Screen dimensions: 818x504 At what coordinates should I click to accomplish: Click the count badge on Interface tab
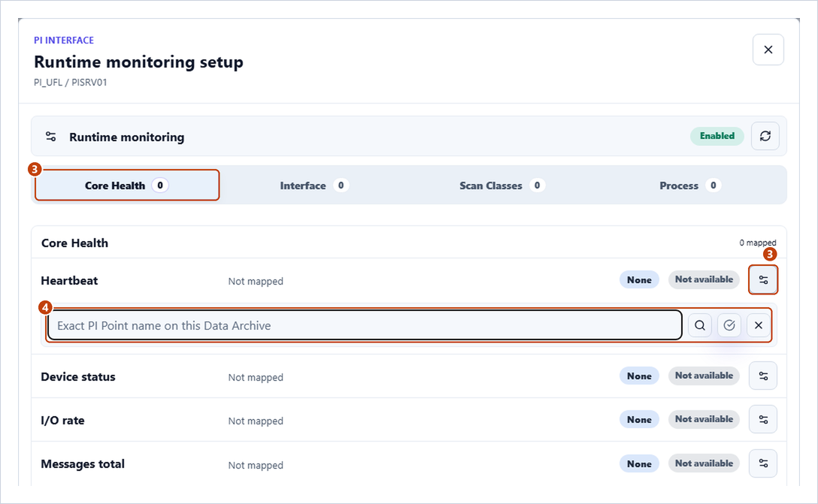click(341, 185)
